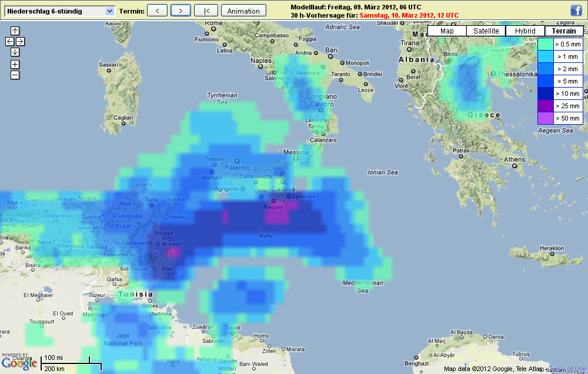Click the Catanzaro city label
This screenshot has height=374, width=588.
(x=323, y=140)
